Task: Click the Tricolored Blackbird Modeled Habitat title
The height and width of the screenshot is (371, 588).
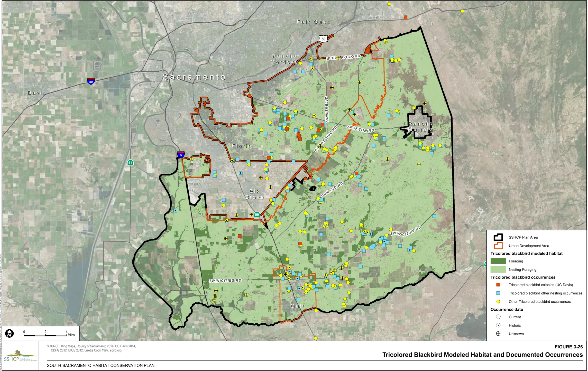Action: coord(482,355)
